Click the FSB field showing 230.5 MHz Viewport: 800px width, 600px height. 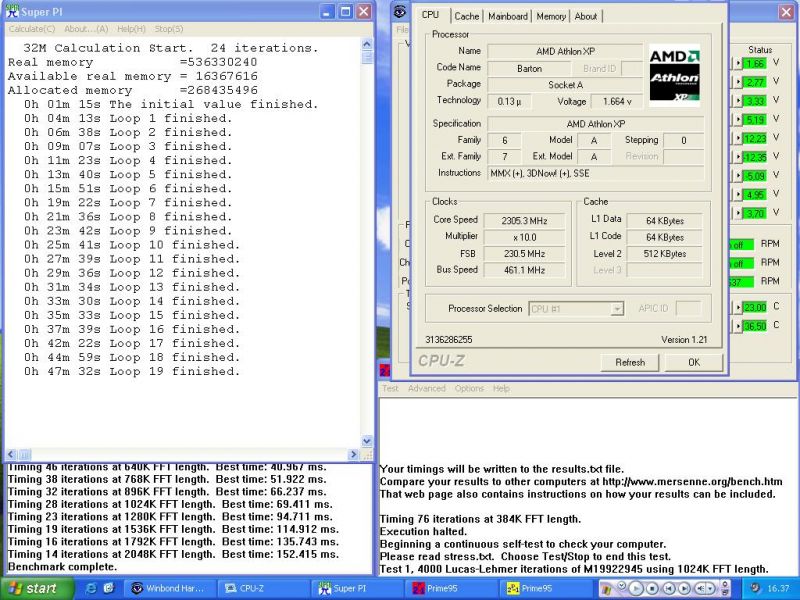[524, 254]
